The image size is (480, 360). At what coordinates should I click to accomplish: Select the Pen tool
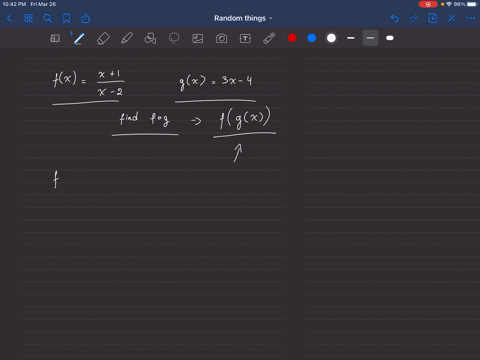(79, 38)
